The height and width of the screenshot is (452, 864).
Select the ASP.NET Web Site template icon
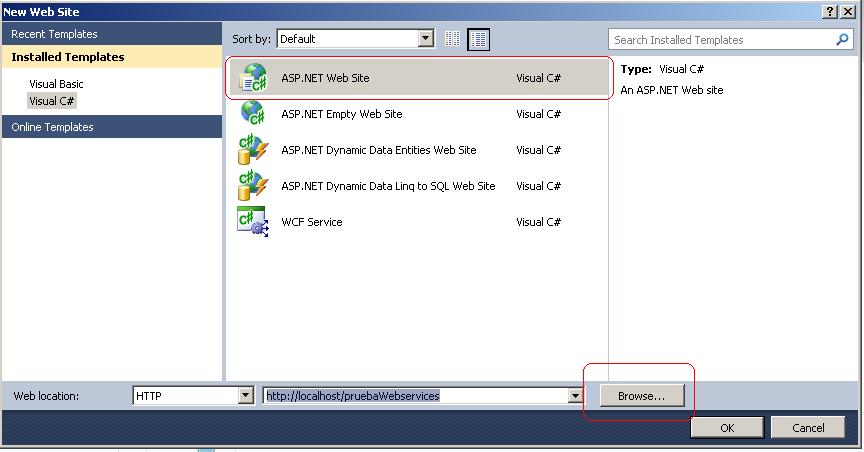point(253,78)
